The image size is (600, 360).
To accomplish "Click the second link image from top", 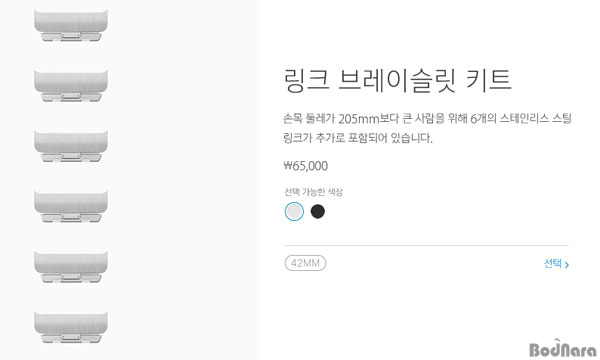I will point(71,85).
